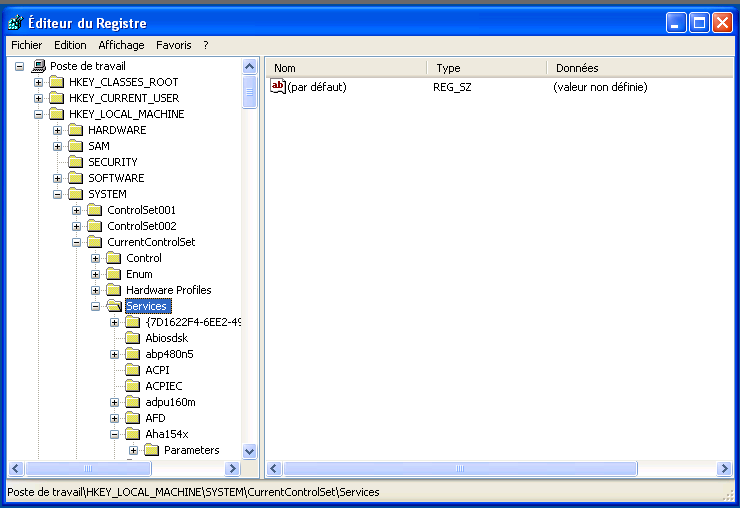Click the ACPIEC folder icon

[x=133, y=386]
